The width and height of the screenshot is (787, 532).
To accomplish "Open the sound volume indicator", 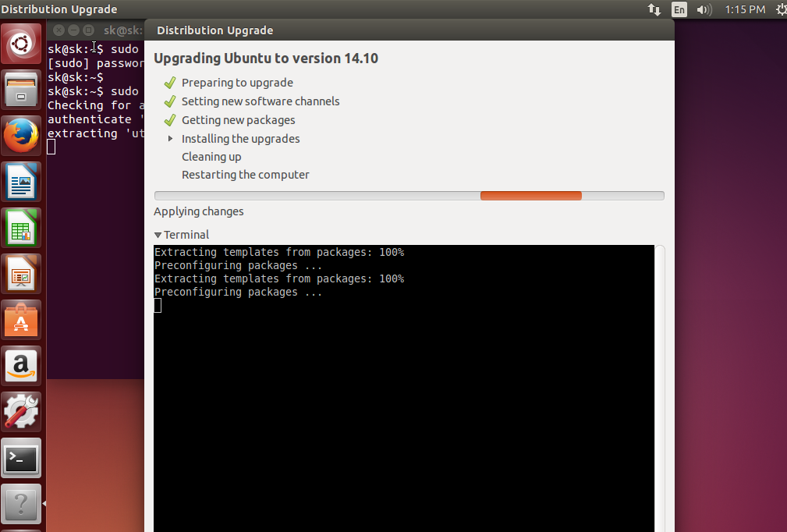I will click(704, 9).
